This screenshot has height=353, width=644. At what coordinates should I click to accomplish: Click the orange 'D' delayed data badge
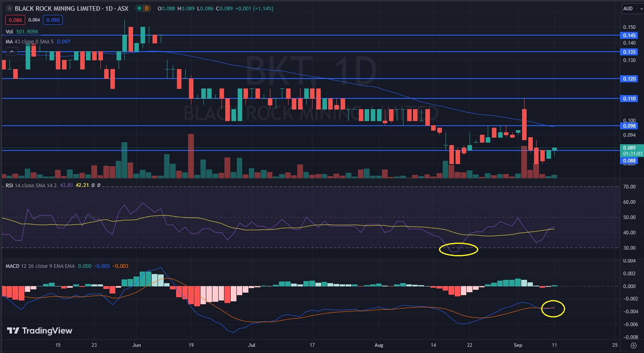click(x=146, y=8)
